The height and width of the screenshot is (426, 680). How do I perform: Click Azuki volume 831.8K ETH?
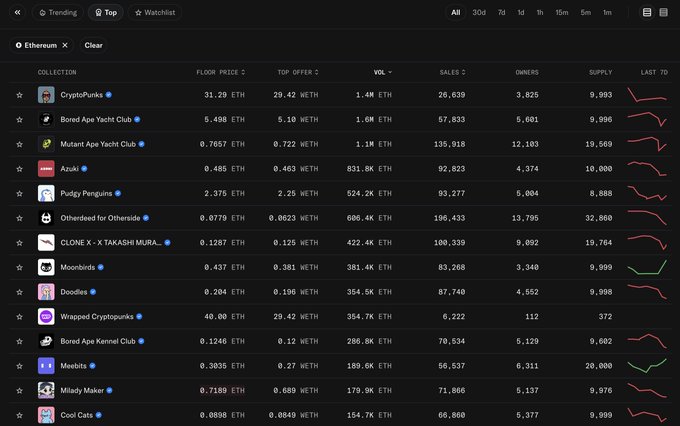tap(369, 169)
